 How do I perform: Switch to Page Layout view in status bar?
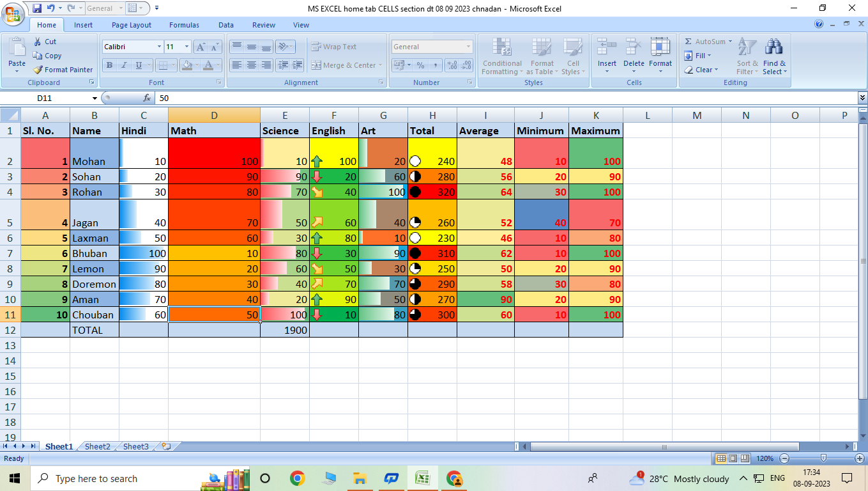click(x=733, y=458)
